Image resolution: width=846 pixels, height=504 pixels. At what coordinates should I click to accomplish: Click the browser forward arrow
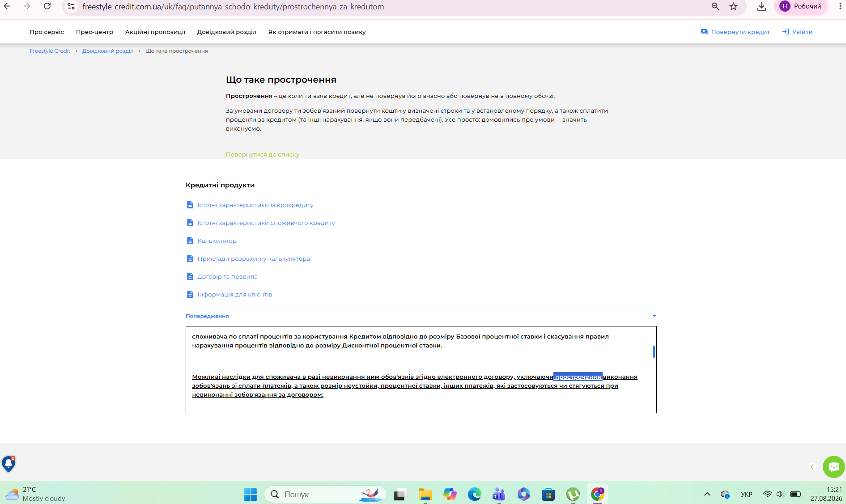click(27, 6)
